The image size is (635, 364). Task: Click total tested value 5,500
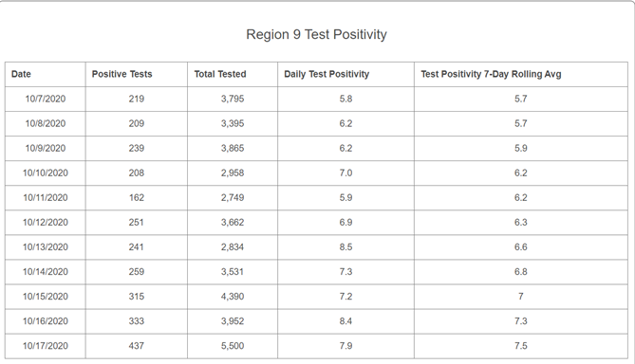click(233, 346)
